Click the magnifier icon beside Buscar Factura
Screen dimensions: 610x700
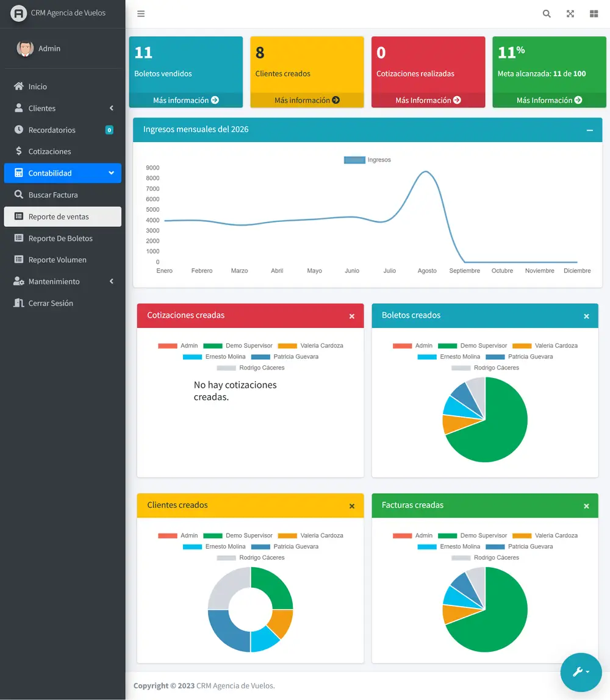19,195
